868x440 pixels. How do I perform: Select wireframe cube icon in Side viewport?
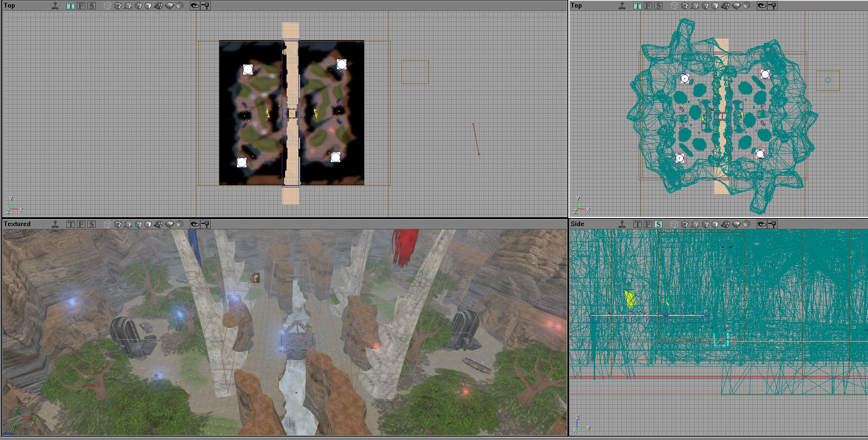point(674,224)
